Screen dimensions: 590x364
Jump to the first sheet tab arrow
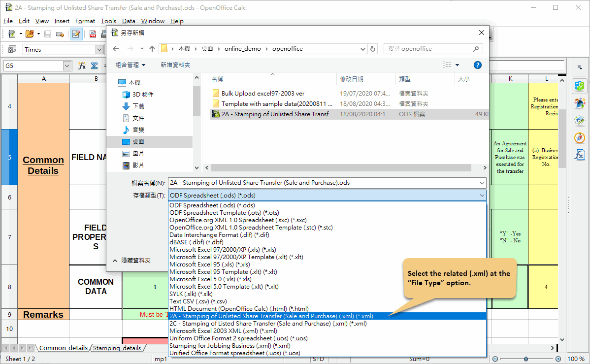(x=5, y=348)
